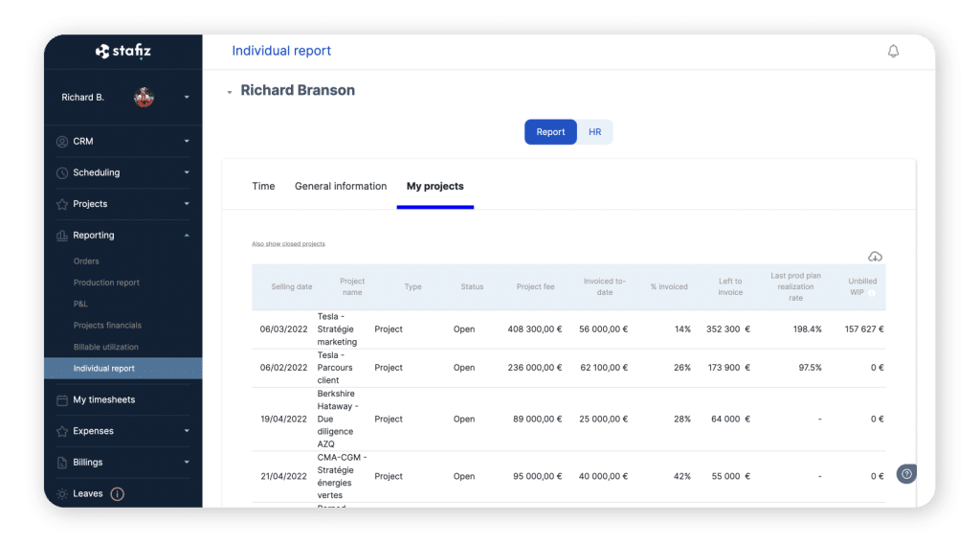Click the Leaves sun icon
980x544 pixels.
[62, 494]
